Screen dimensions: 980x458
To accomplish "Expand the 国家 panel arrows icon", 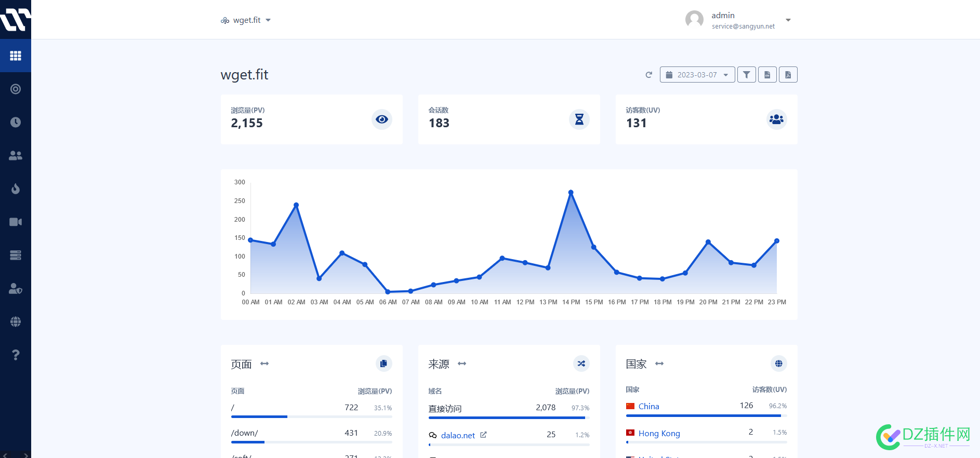I will click(659, 363).
